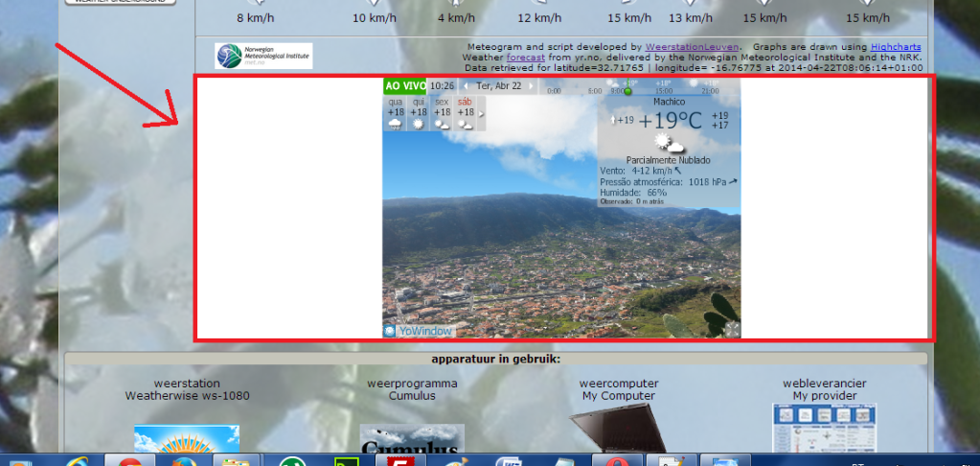Select the 'sáb' forecast day
Viewport: 980px width, 466px height.
(465, 112)
